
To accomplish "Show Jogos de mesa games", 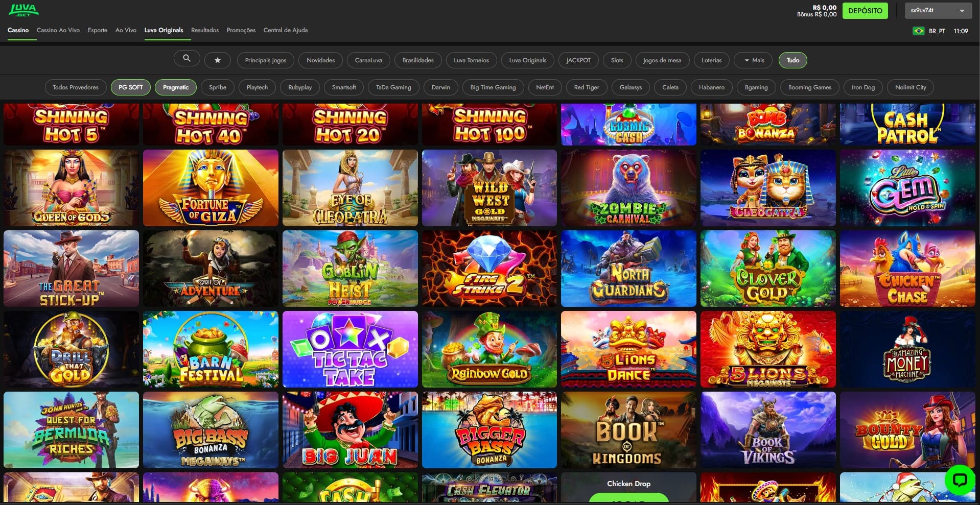I will [662, 60].
